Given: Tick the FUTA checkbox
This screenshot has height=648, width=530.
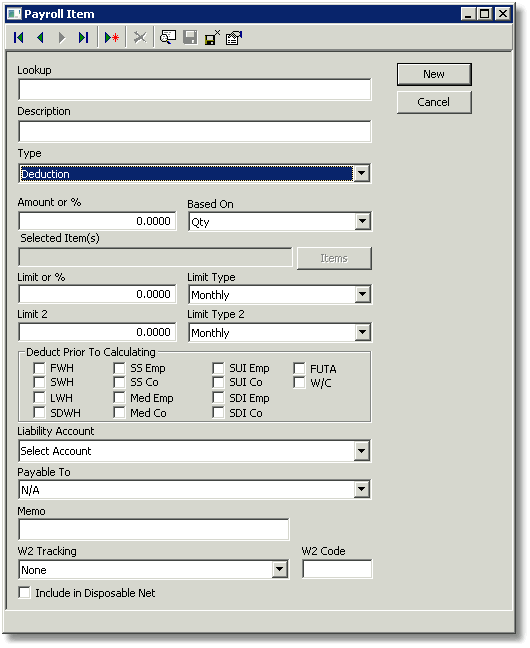Looking at the screenshot, I should point(299,368).
